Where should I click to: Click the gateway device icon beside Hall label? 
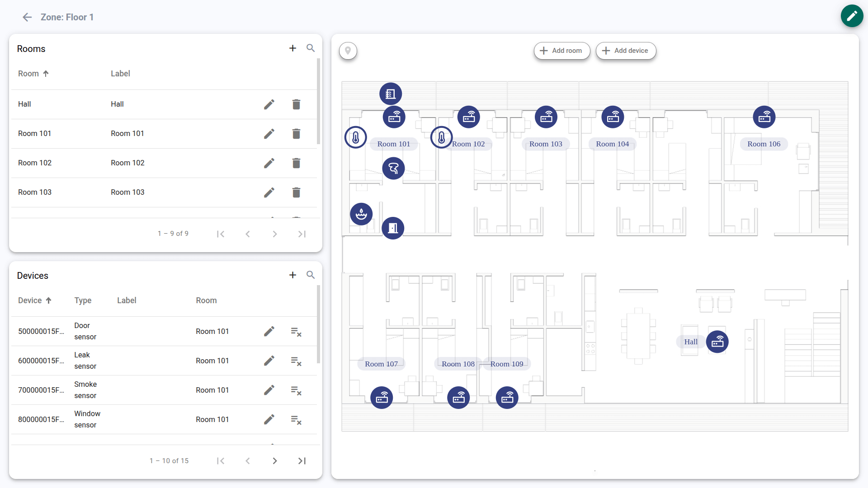[717, 342]
